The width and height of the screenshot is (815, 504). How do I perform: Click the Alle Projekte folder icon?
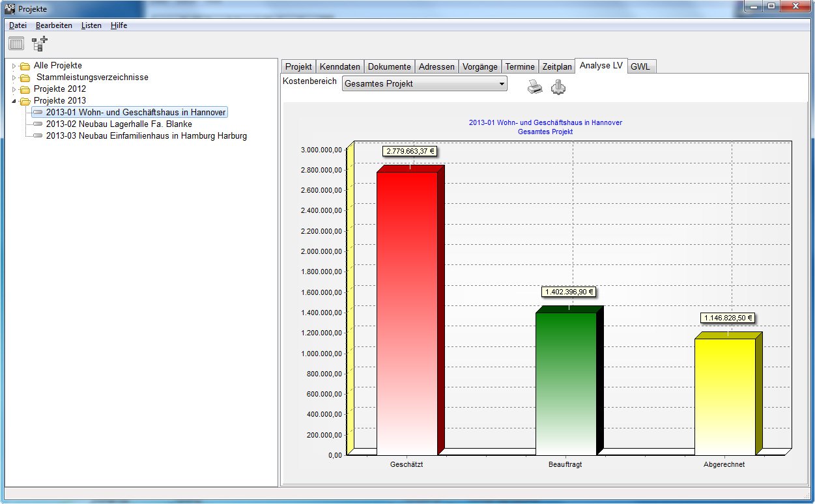(x=25, y=66)
